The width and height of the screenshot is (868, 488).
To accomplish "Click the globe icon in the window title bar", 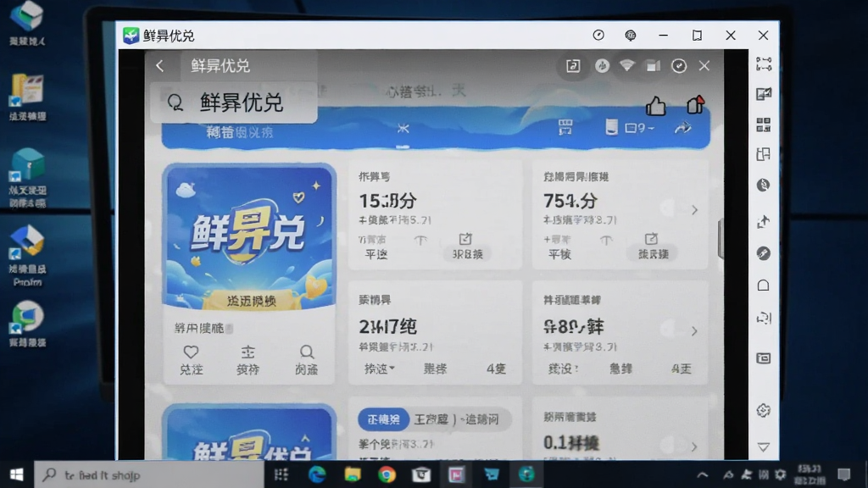I will point(630,36).
